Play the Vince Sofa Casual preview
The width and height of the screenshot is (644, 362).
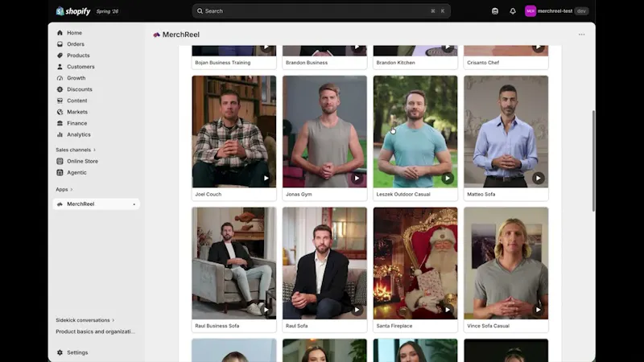[x=538, y=310]
